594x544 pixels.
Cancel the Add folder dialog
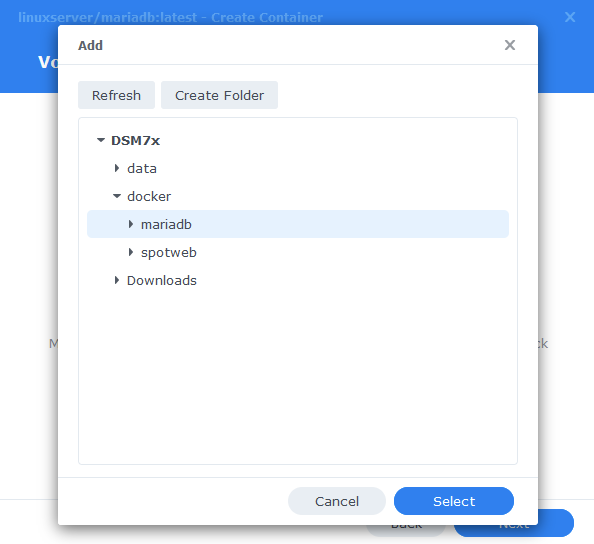pos(337,501)
